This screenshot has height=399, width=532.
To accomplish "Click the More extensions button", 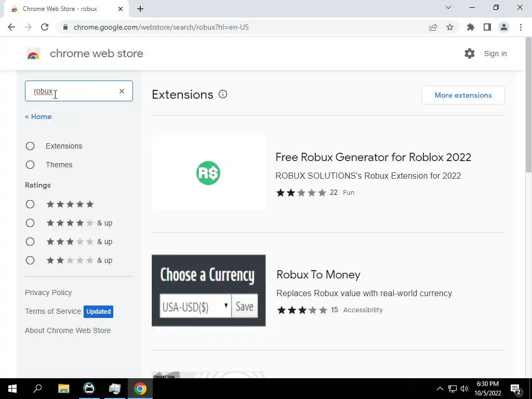I will [463, 95].
